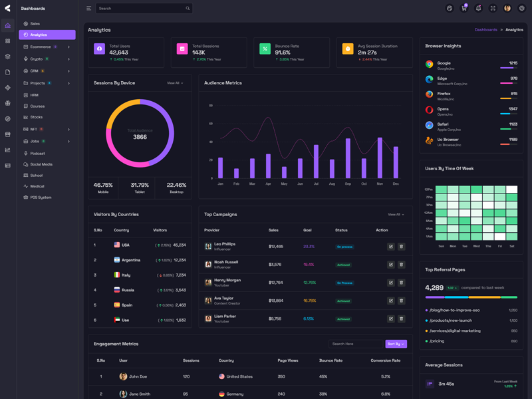Open the Sort By dropdown
Image resolution: width=532 pixels, height=399 pixels.
tap(396, 344)
